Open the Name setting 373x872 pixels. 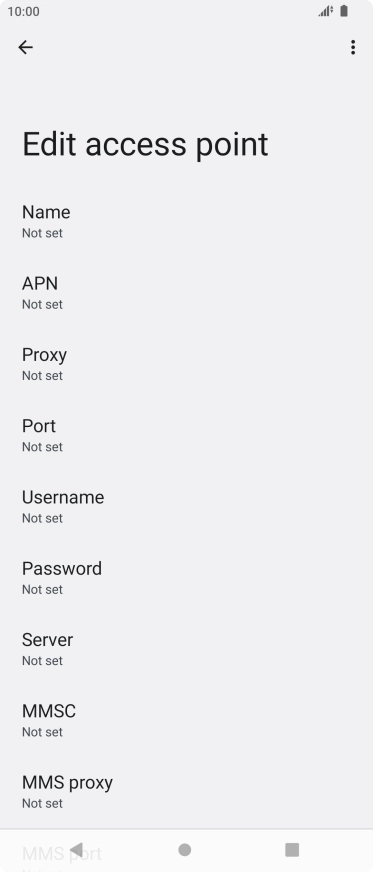point(186,221)
